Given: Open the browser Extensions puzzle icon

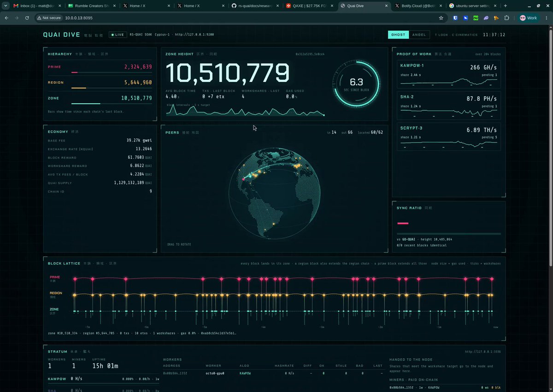Looking at the screenshot, I should tap(506, 18).
